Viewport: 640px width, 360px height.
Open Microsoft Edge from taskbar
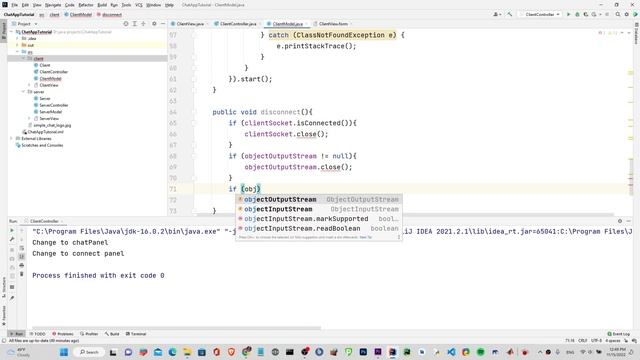click(x=172, y=352)
